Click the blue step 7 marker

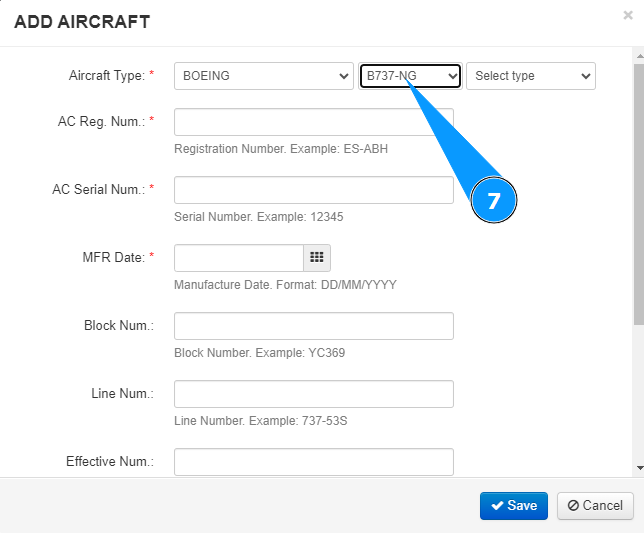coord(493,201)
